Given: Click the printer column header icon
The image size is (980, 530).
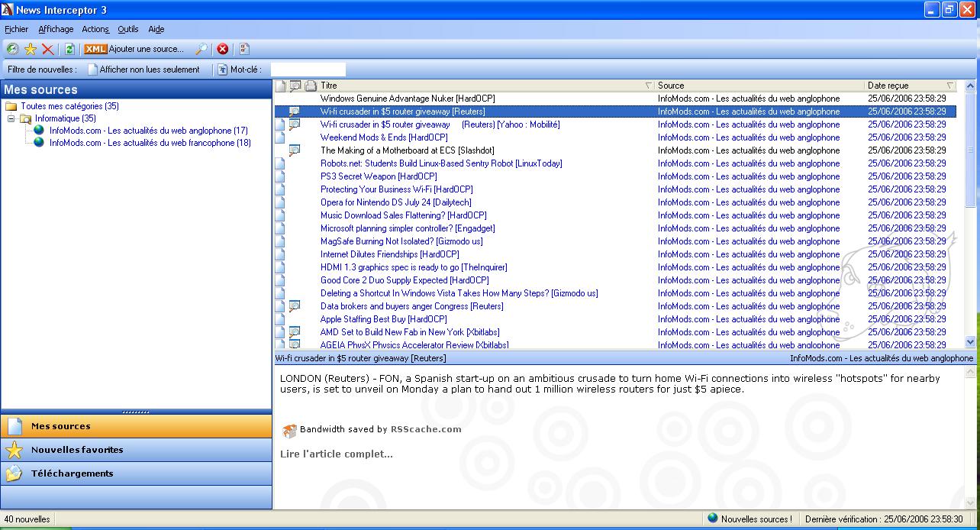Looking at the screenshot, I should coord(311,86).
